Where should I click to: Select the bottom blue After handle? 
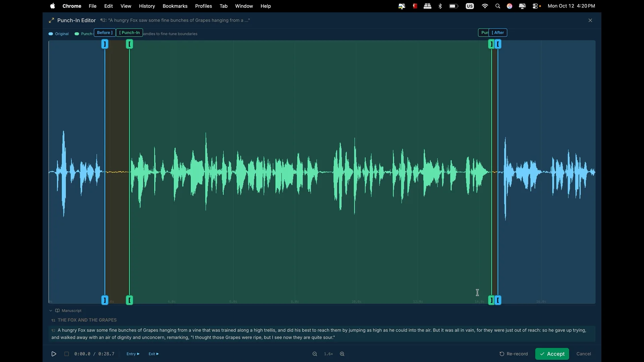coord(498,300)
